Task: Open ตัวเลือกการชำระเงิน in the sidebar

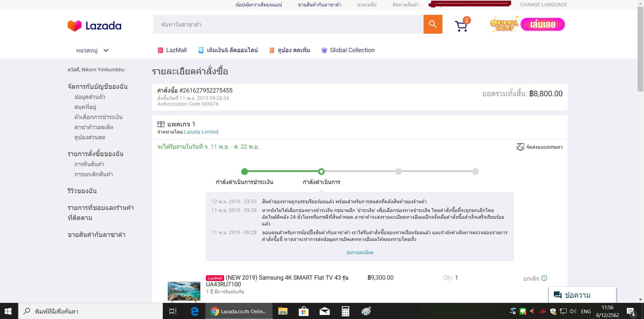Action: 98,117
